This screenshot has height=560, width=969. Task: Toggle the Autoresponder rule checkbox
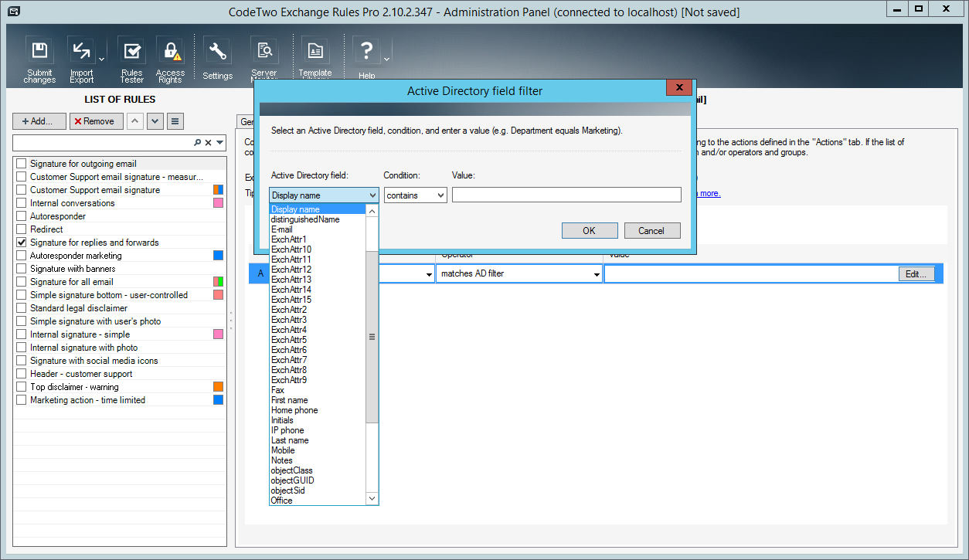(x=22, y=216)
